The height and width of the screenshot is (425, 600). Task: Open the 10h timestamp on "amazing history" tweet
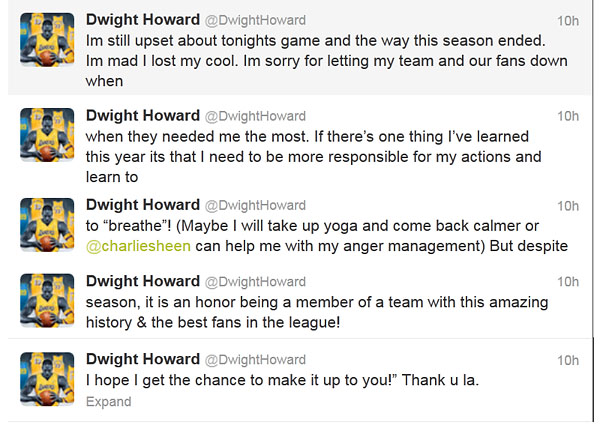coord(568,283)
